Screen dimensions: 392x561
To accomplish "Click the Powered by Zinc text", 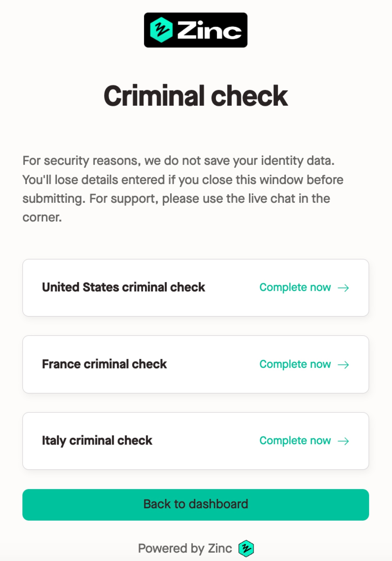I will [185, 548].
